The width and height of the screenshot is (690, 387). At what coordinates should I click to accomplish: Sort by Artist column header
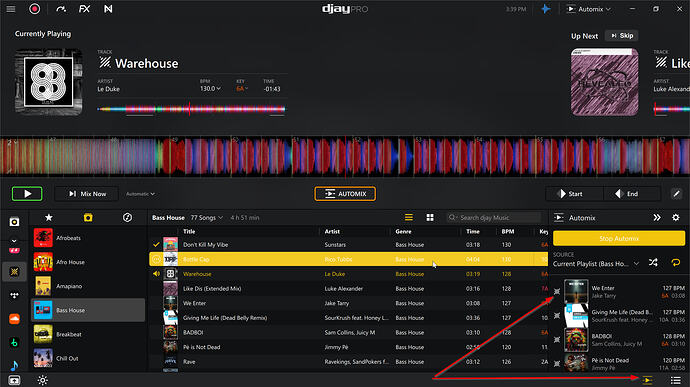pyautogui.click(x=332, y=232)
